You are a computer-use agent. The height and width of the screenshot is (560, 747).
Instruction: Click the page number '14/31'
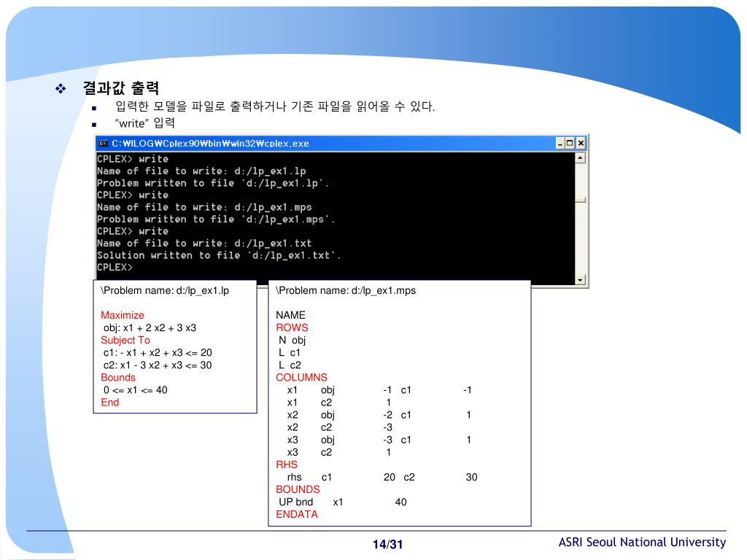click(388, 544)
